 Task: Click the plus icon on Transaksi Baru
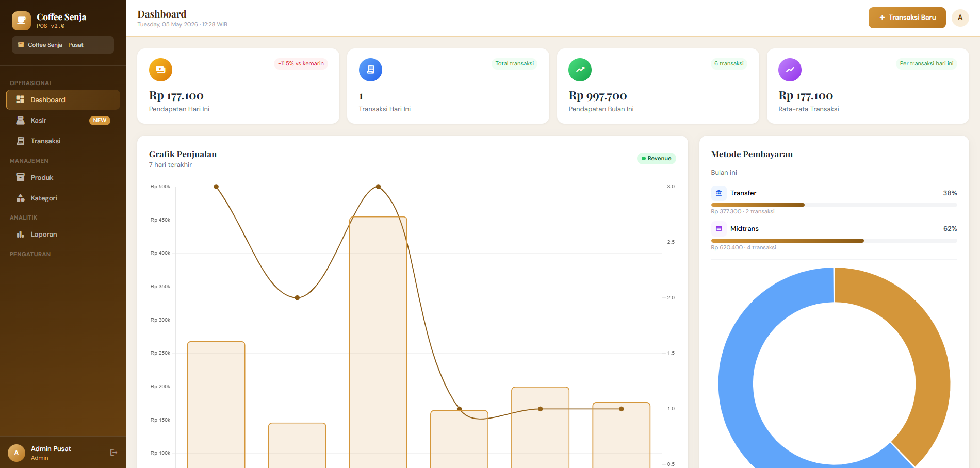(882, 18)
